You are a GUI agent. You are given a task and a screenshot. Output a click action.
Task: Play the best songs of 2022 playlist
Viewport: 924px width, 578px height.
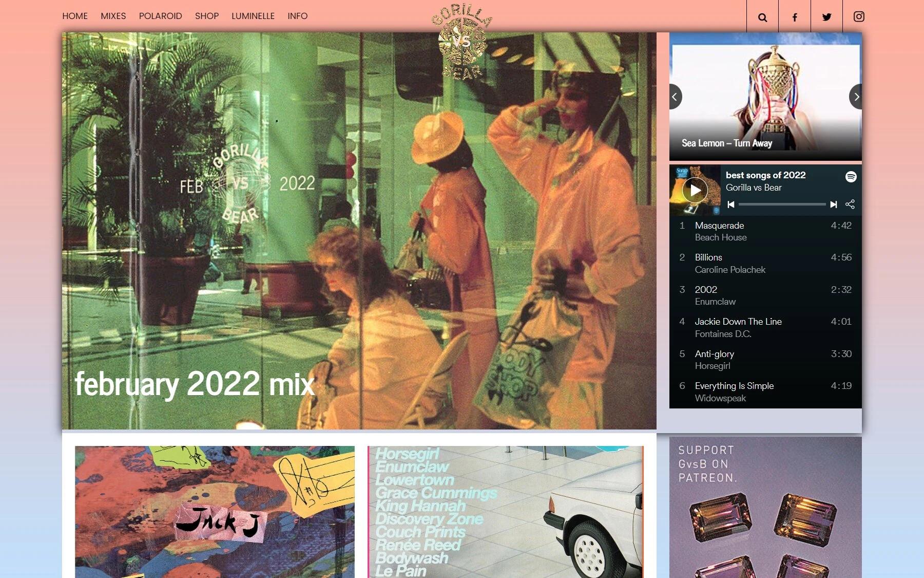695,191
